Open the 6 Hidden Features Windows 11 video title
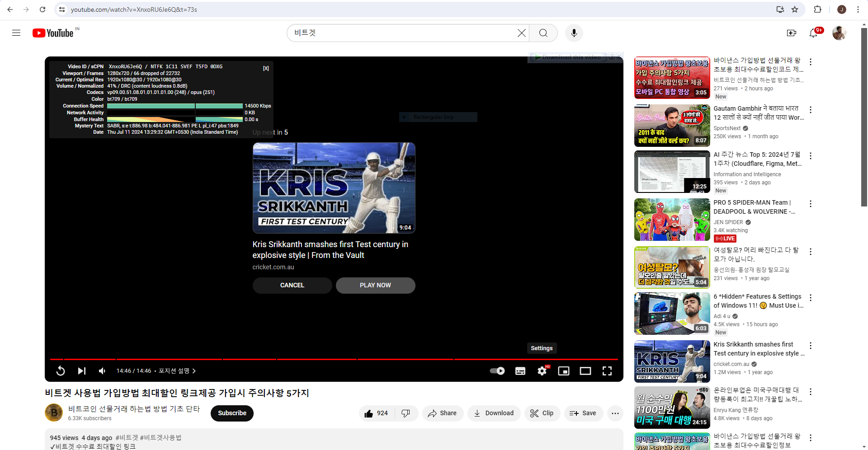 click(759, 301)
